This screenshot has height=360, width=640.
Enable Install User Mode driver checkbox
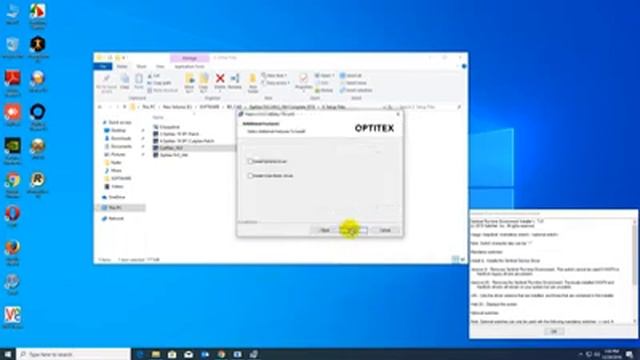250,176
